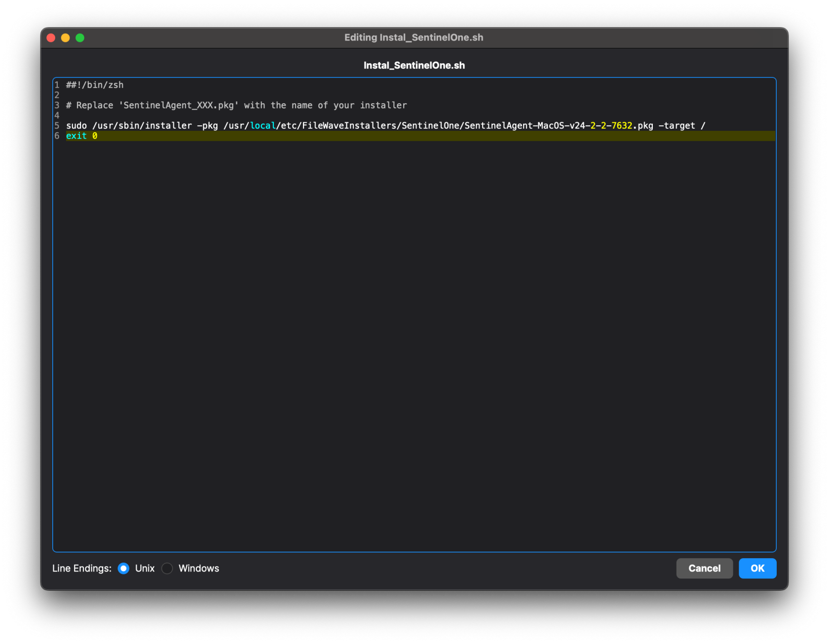Select Unix line endings radio button
The image size is (829, 644).
[124, 568]
